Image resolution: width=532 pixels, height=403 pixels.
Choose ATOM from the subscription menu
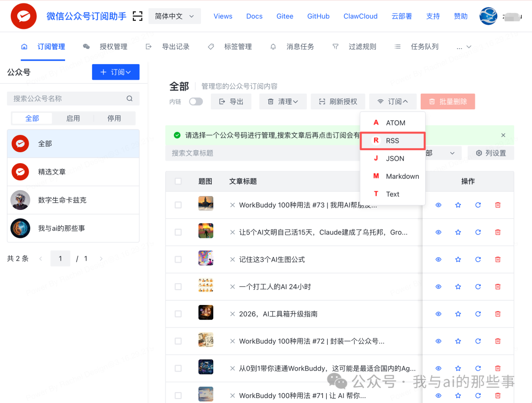pyautogui.click(x=393, y=123)
